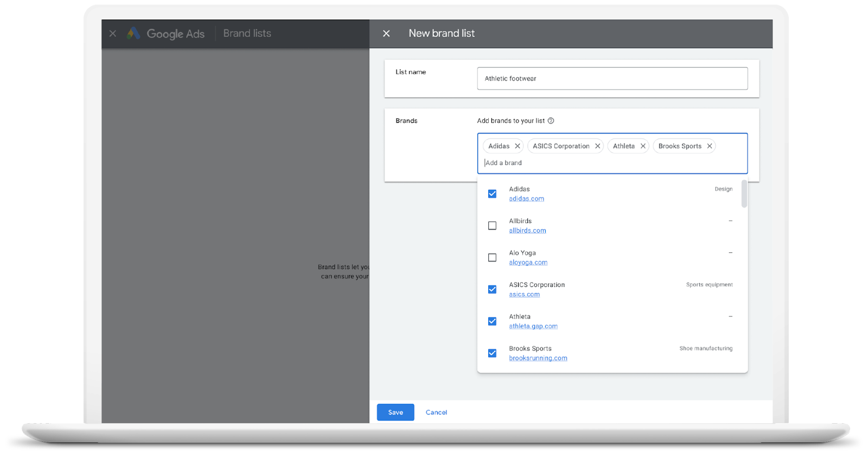Click the Adidas chip label
868x452 pixels.
pyautogui.click(x=499, y=146)
